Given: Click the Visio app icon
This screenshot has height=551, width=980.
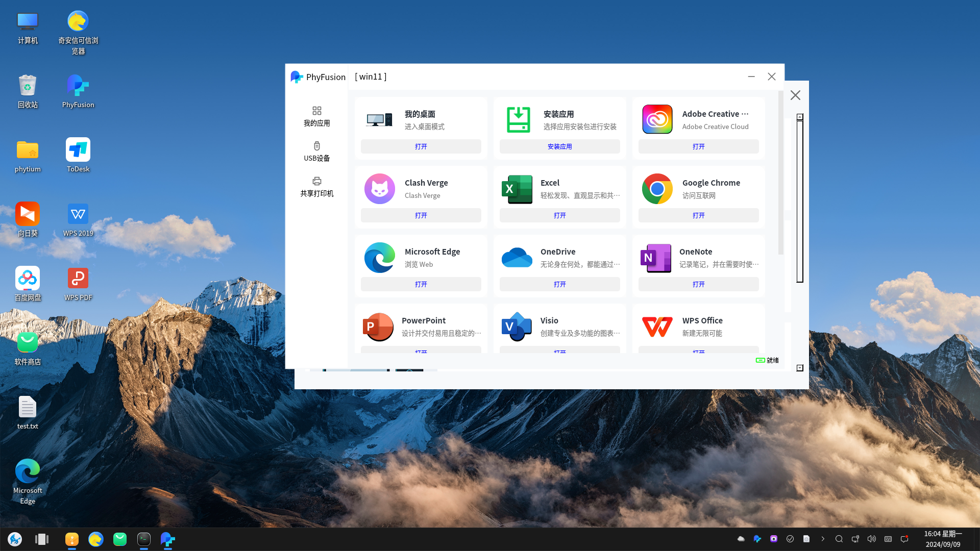Looking at the screenshot, I should [517, 327].
